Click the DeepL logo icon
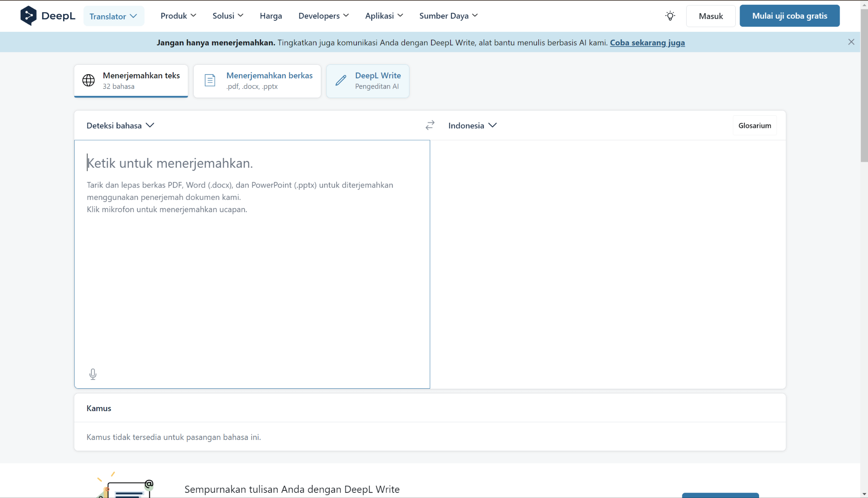This screenshot has height=498, width=868. [28, 16]
